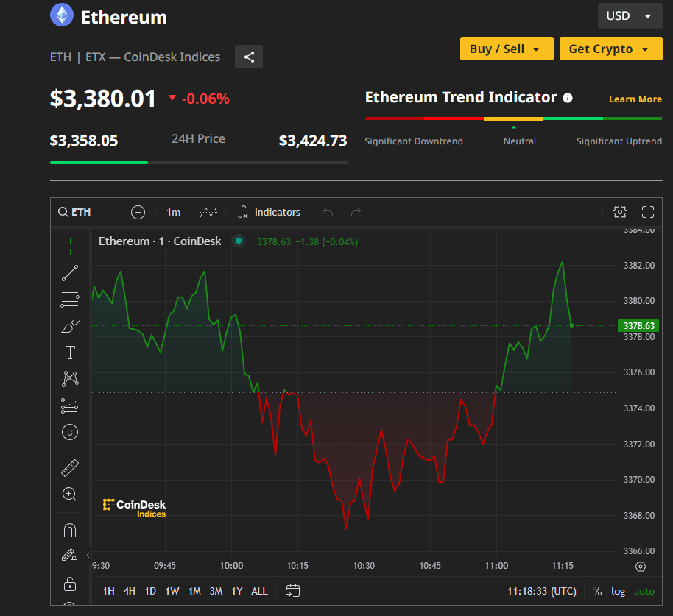Viewport: 673px width, 616px height.
Task: Click the ETH | ETX — CoinDesk Indices text
Action: click(135, 57)
